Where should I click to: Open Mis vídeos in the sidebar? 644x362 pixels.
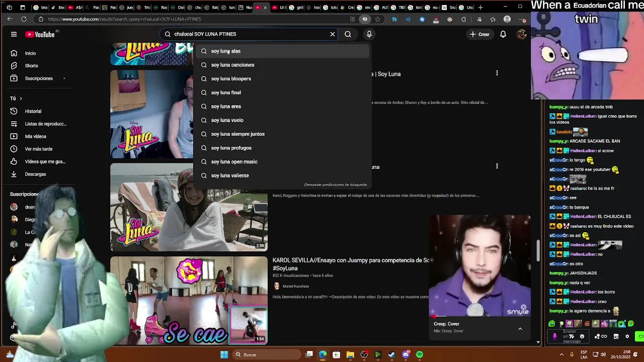40,136
